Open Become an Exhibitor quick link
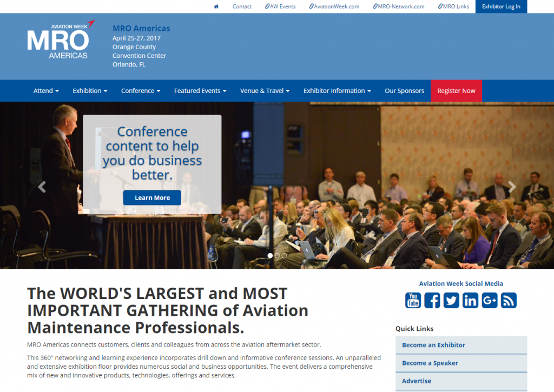This screenshot has width=554, height=392. point(461,345)
